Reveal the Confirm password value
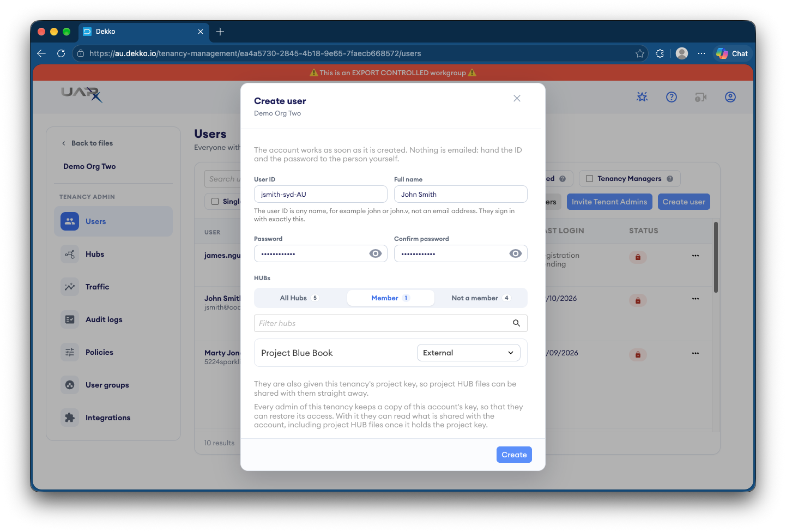The image size is (786, 532). pos(516,253)
